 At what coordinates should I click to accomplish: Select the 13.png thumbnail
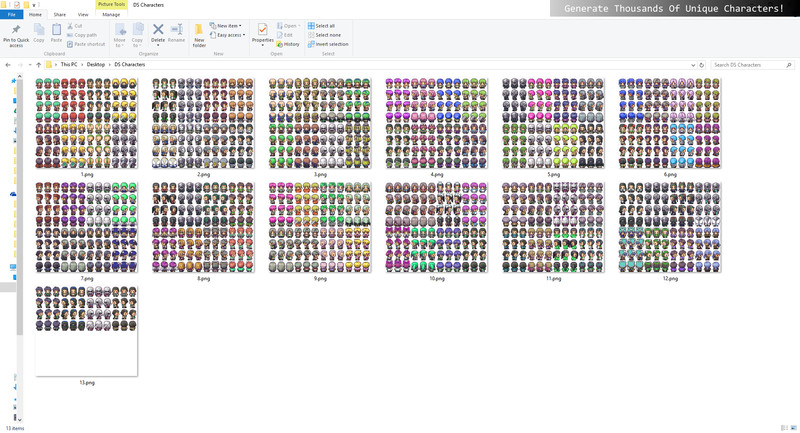tap(86, 331)
